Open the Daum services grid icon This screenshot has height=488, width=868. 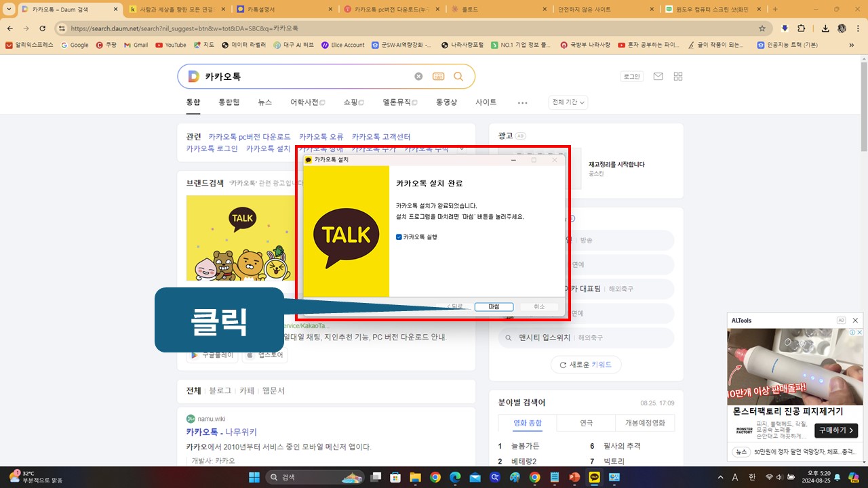(678, 77)
